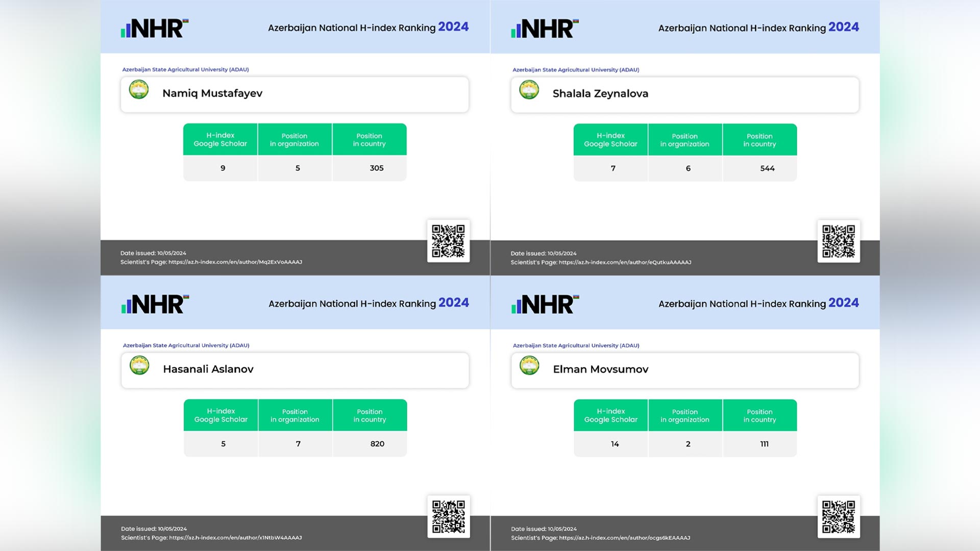Click Elman Movsumov's country position value 111

764,444
